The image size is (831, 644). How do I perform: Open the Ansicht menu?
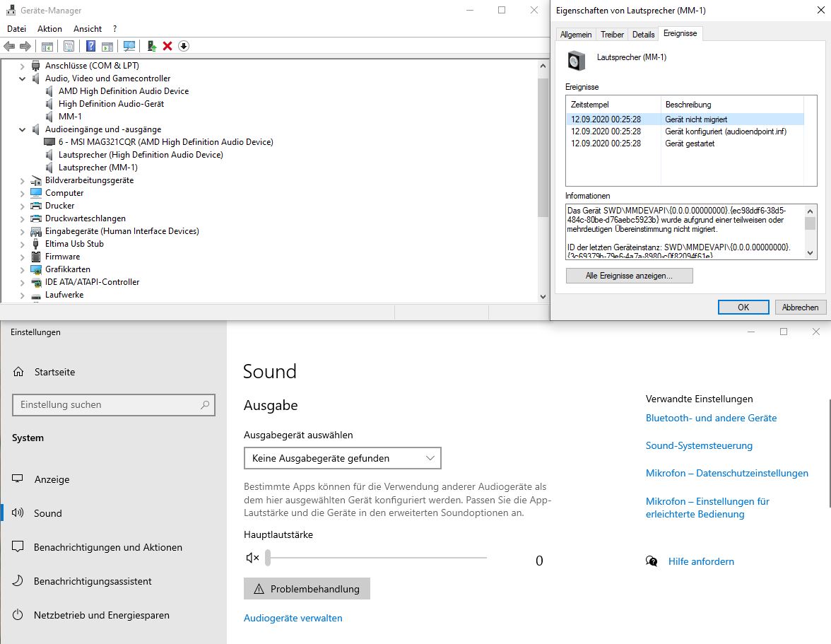[x=88, y=28]
